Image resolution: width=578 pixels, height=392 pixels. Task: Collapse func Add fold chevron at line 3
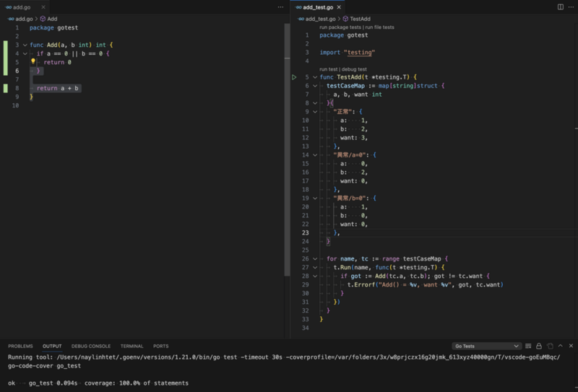(x=25, y=45)
